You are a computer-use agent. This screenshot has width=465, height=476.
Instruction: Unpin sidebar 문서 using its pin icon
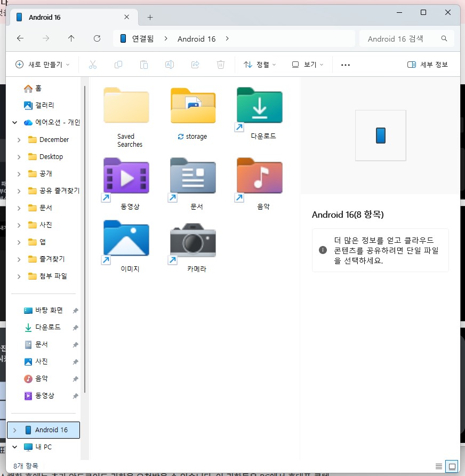tap(76, 345)
